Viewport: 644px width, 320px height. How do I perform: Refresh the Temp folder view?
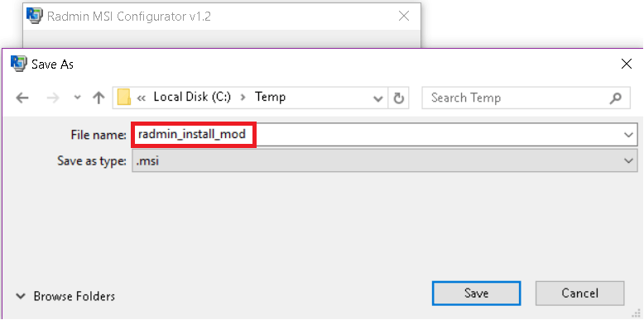(x=398, y=98)
